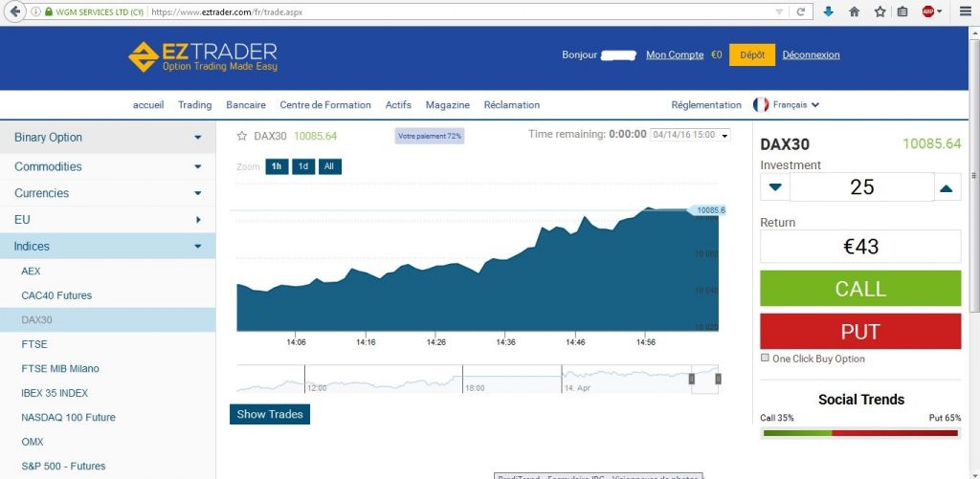The image size is (980, 479).
Task: Open the downloads arrow icon
Action: click(x=828, y=11)
